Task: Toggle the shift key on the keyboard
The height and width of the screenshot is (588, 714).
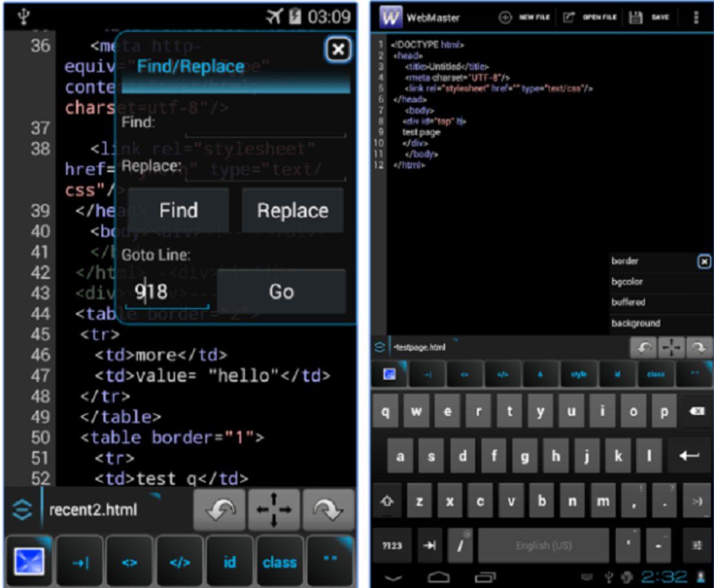Action: pos(387,501)
